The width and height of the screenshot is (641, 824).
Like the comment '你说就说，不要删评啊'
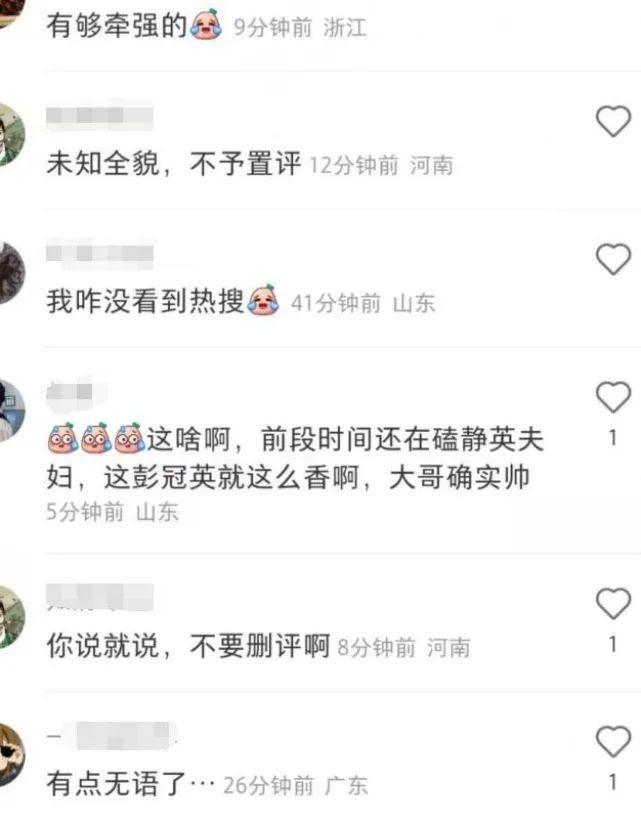tap(613, 603)
